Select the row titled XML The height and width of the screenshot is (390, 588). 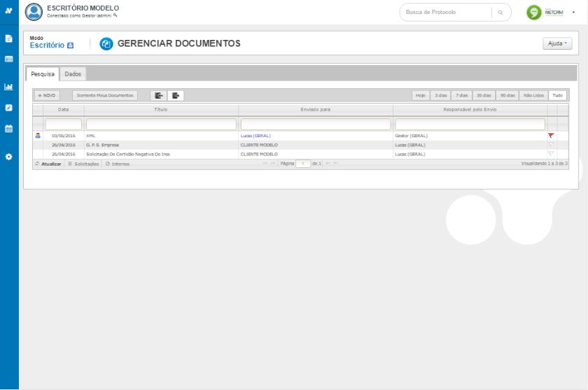300,136
